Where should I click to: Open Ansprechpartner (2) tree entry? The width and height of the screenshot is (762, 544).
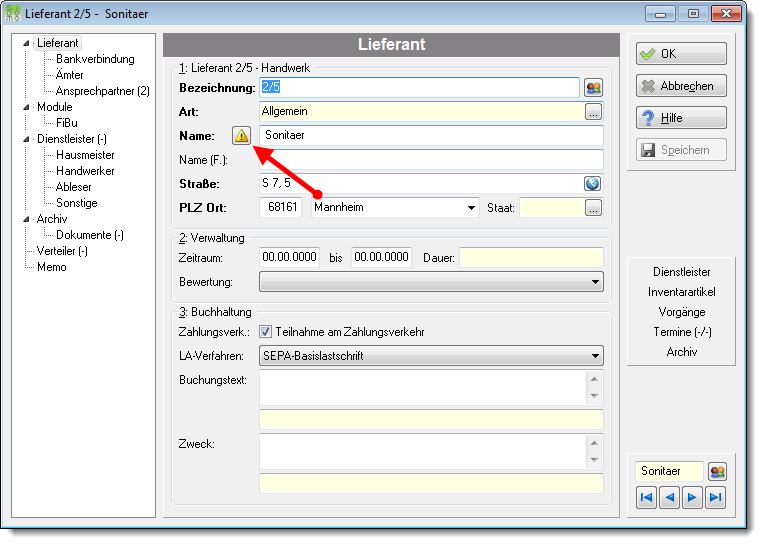[103, 91]
